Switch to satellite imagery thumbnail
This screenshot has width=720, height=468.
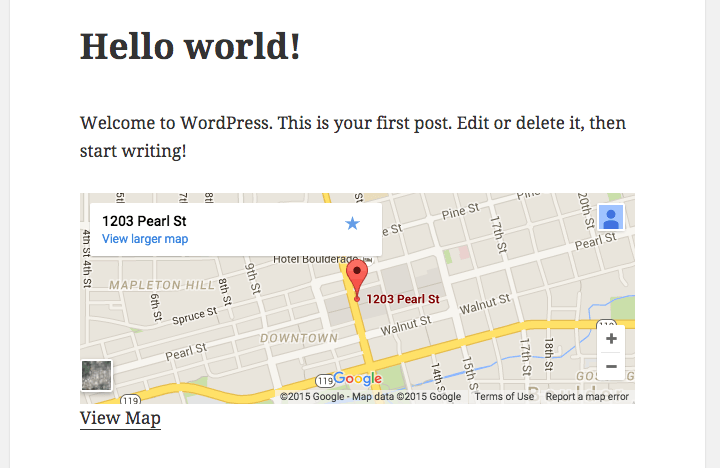(x=96, y=376)
